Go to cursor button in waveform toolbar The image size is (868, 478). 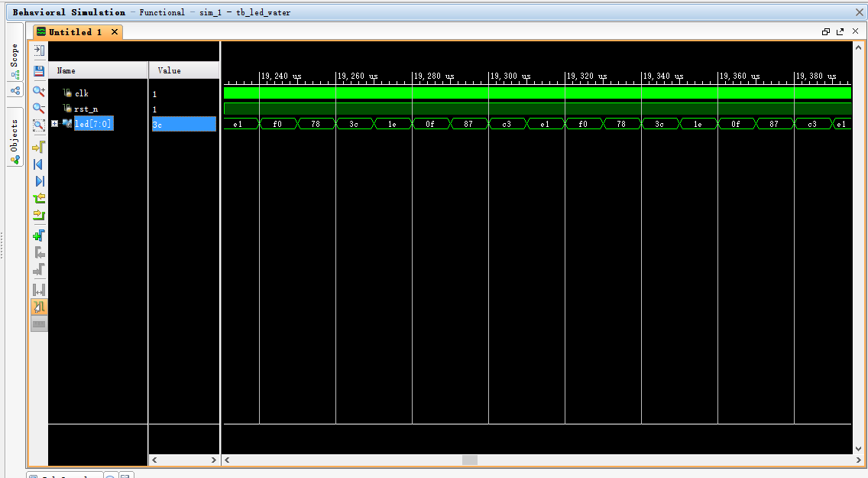pyautogui.click(x=39, y=148)
